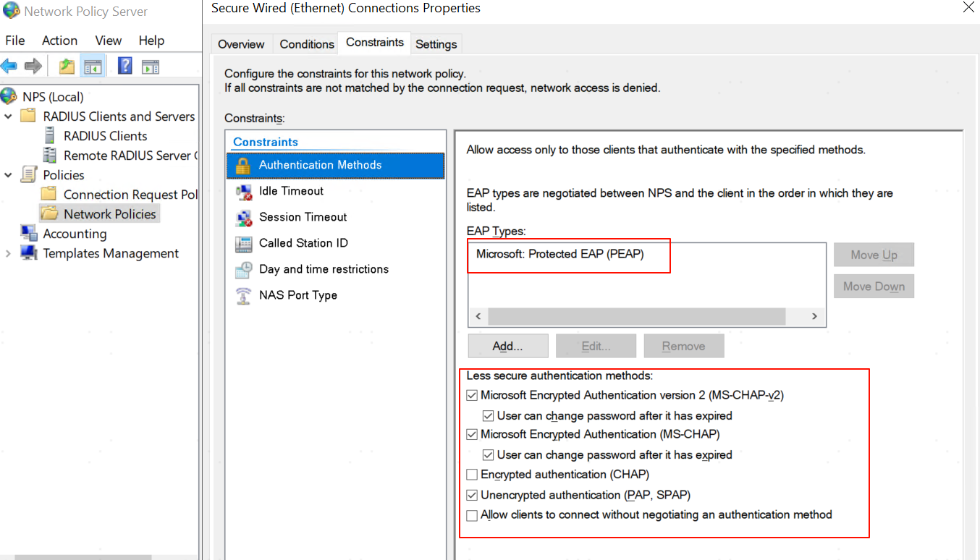Click the RADIUS Clients server icon
Screen dimensions: 980x560
tap(50, 135)
